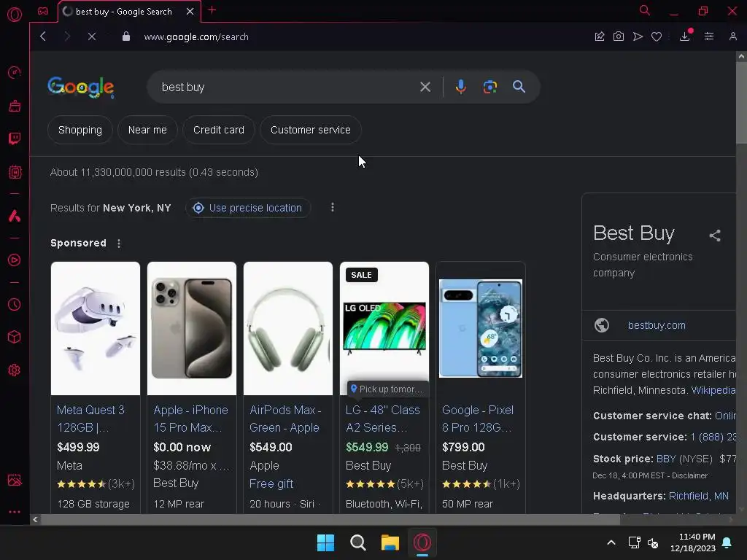Show hidden tray icons chevron
Viewport: 747px width, 560px height.
click(611, 542)
